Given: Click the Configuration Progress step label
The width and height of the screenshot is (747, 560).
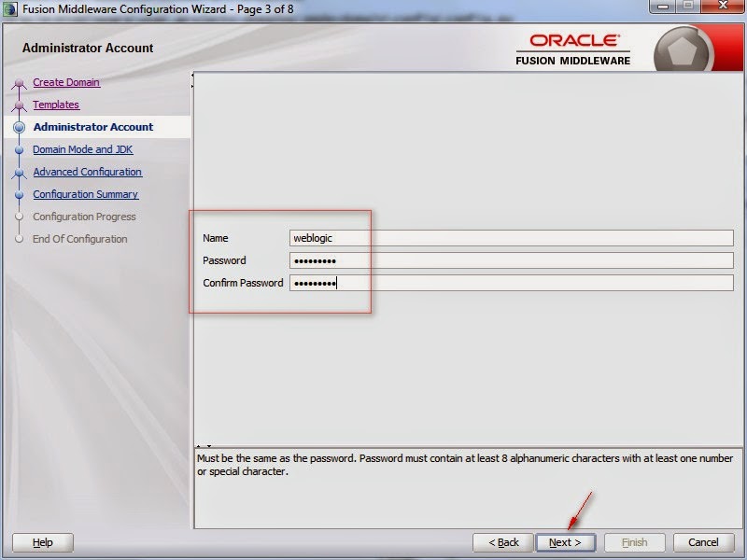Looking at the screenshot, I should point(84,217).
